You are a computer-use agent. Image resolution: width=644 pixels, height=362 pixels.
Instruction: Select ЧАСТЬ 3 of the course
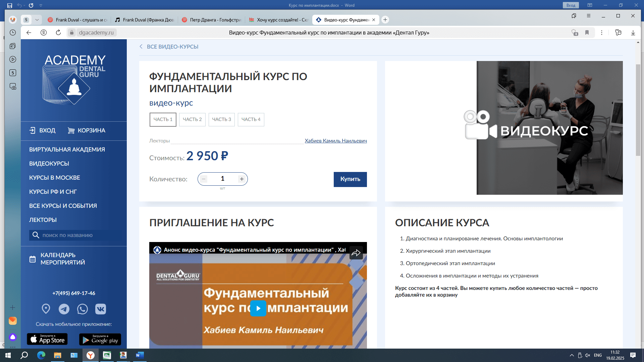222,120
